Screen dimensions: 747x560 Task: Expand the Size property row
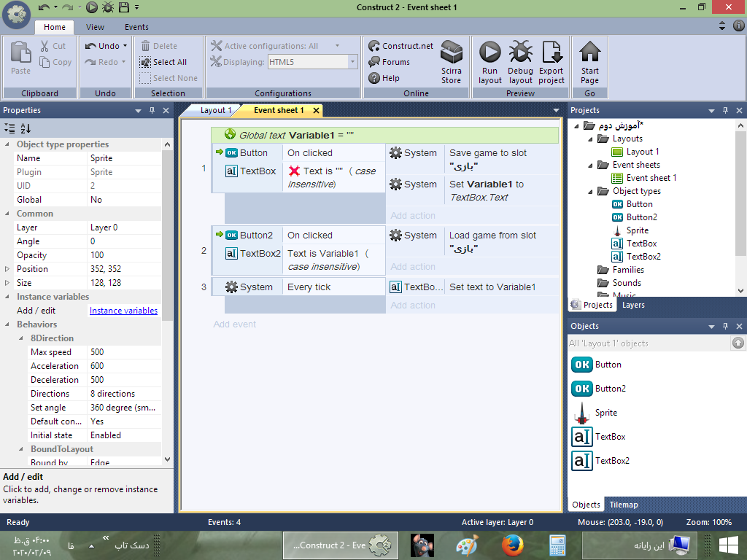7,283
